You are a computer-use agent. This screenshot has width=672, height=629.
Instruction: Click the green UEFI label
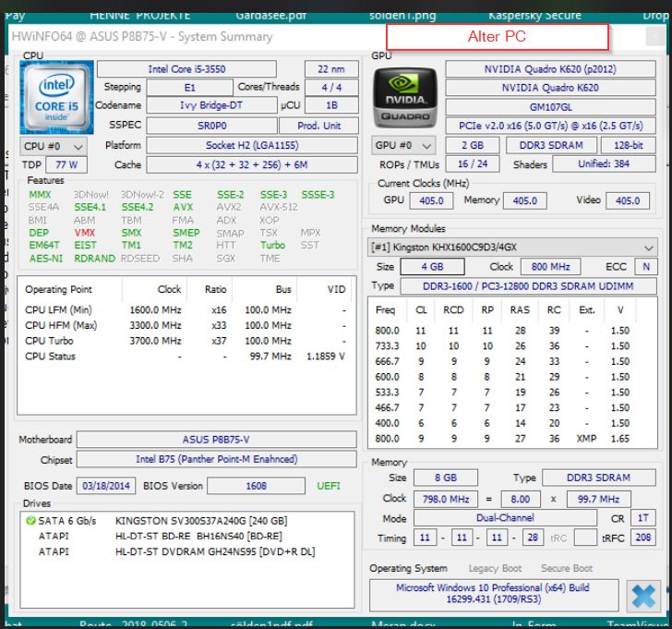(x=329, y=486)
